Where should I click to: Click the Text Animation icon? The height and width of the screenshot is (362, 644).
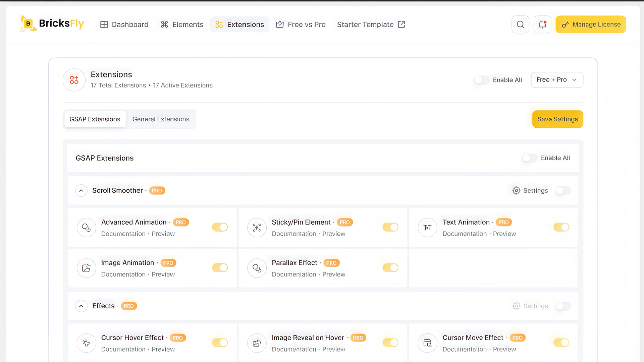pyautogui.click(x=427, y=228)
